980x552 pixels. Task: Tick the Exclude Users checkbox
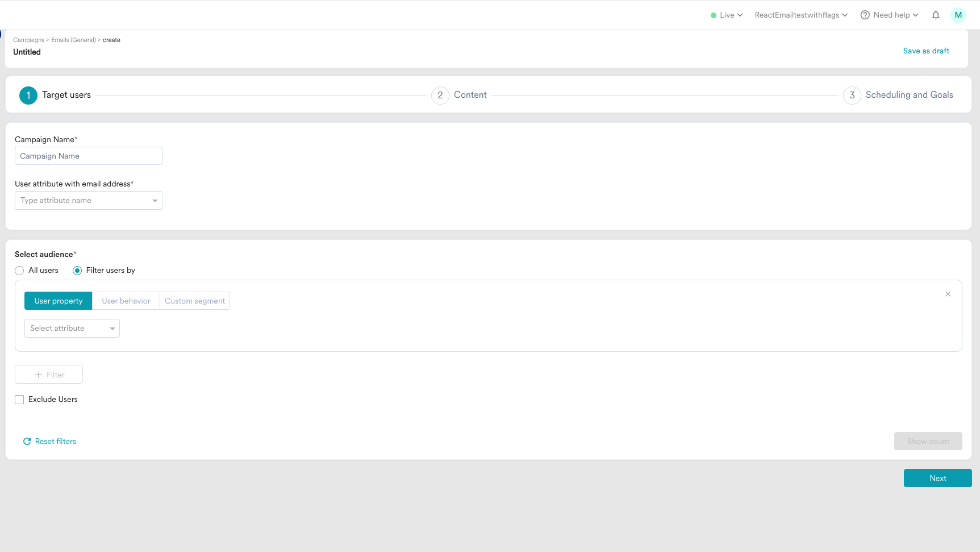(x=19, y=400)
